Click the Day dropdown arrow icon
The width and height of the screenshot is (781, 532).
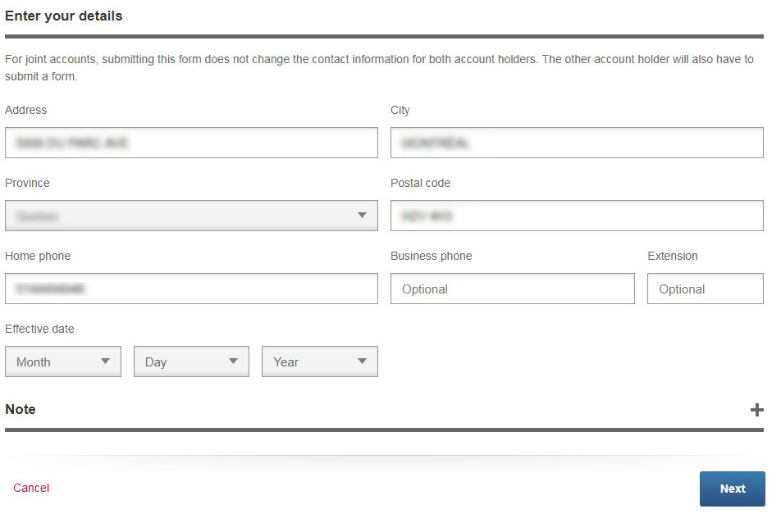[233, 361]
